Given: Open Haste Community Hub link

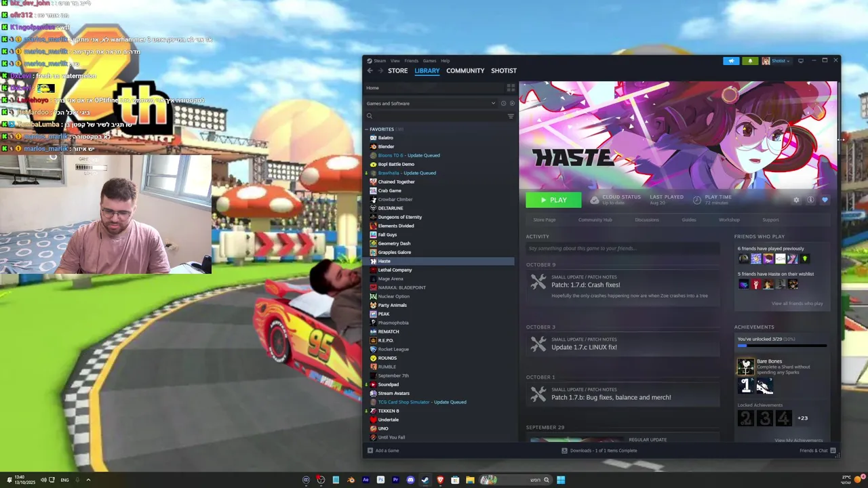Looking at the screenshot, I should pyautogui.click(x=595, y=220).
